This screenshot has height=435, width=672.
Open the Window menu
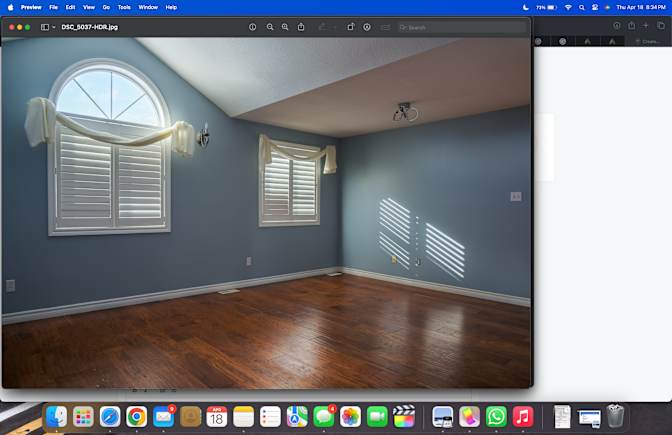coord(148,7)
